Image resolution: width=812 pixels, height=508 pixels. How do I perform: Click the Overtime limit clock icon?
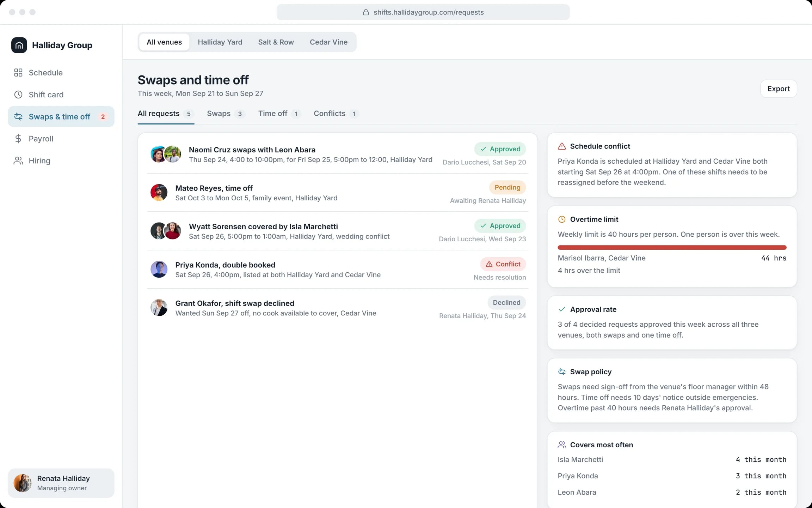pos(562,219)
